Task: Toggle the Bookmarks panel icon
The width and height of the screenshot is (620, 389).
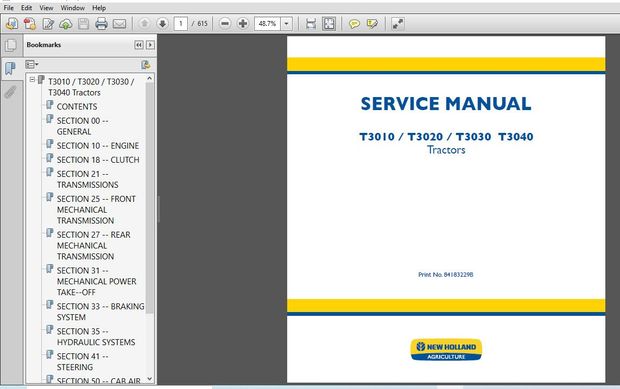Action: [x=11, y=69]
